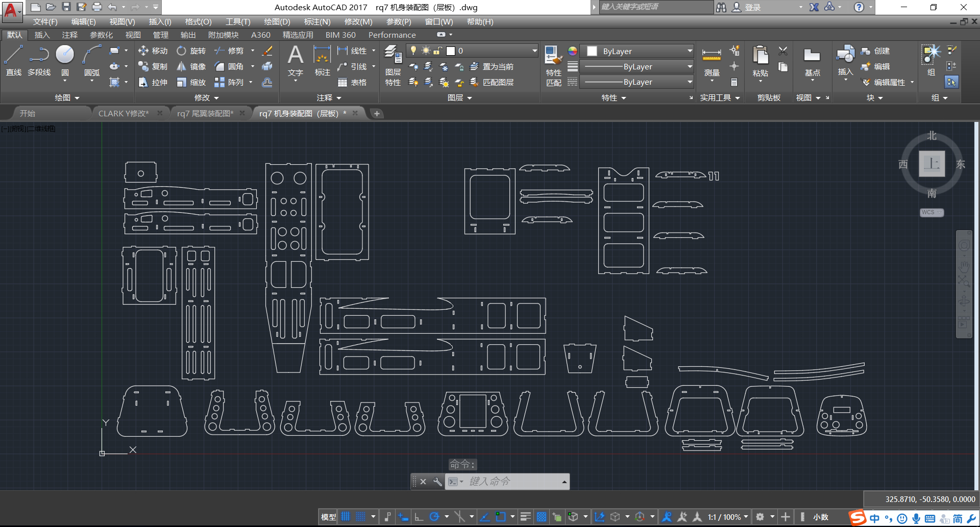Switch to the 插入 ribbon tab

(x=41, y=35)
